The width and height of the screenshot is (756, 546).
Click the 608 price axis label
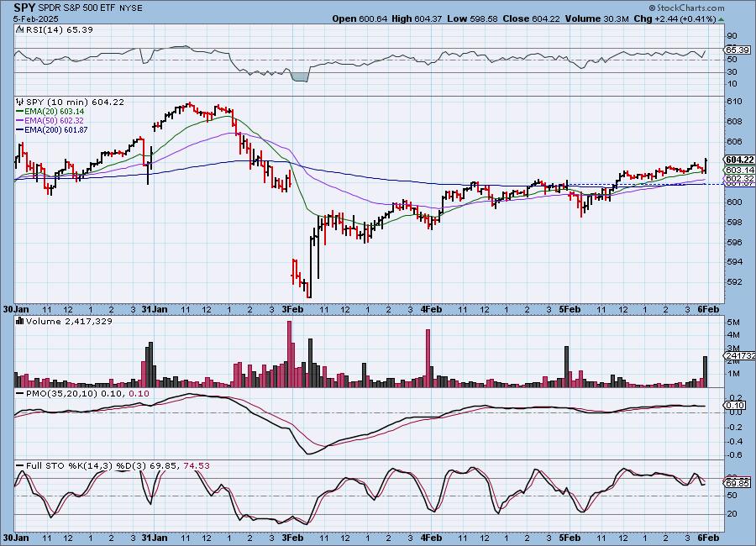tap(734, 122)
